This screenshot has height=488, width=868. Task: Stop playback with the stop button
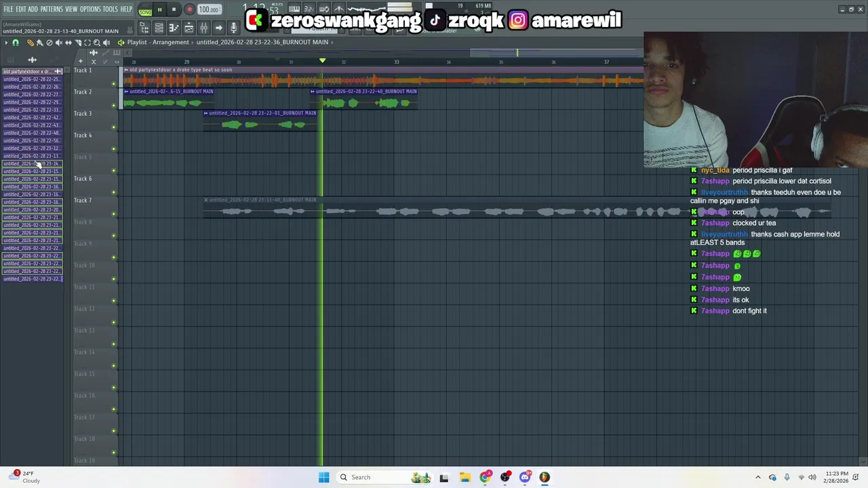174,9
